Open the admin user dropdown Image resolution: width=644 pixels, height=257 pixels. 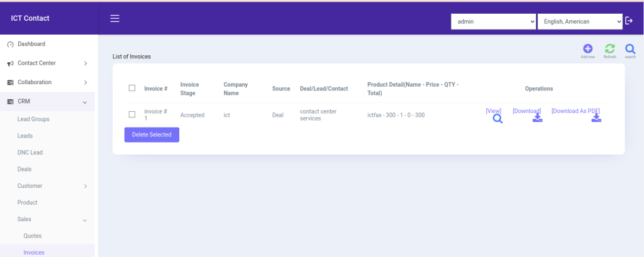click(x=493, y=22)
